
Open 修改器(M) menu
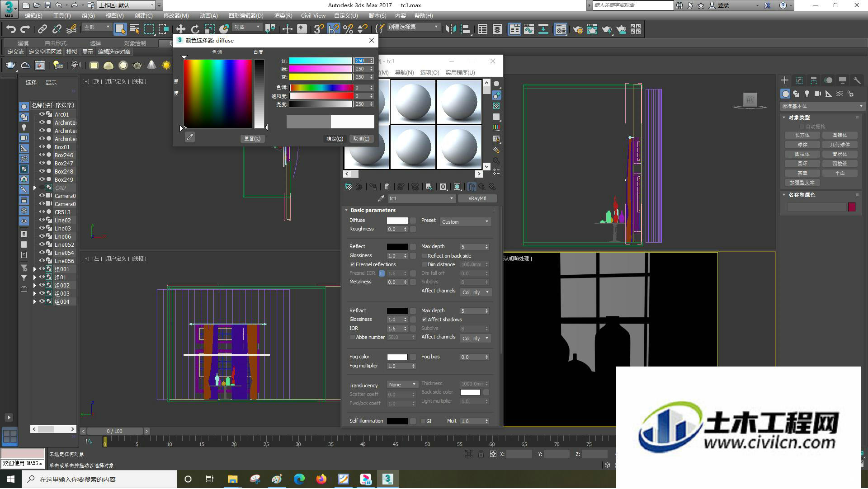click(176, 16)
